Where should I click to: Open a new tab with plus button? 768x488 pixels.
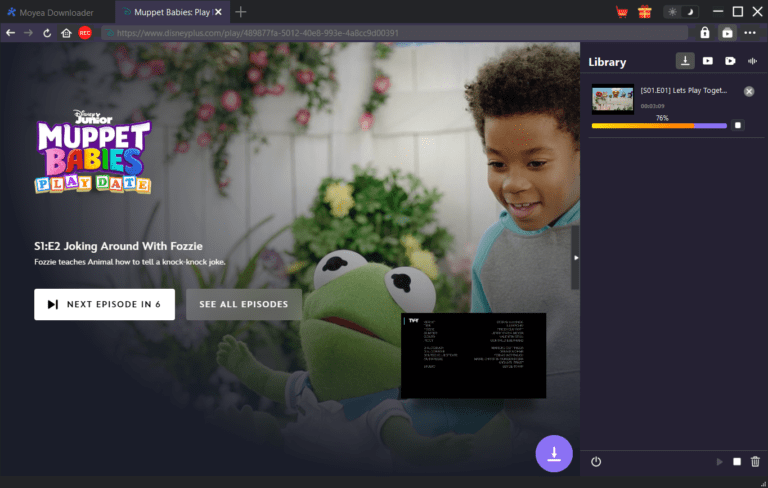pos(240,12)
